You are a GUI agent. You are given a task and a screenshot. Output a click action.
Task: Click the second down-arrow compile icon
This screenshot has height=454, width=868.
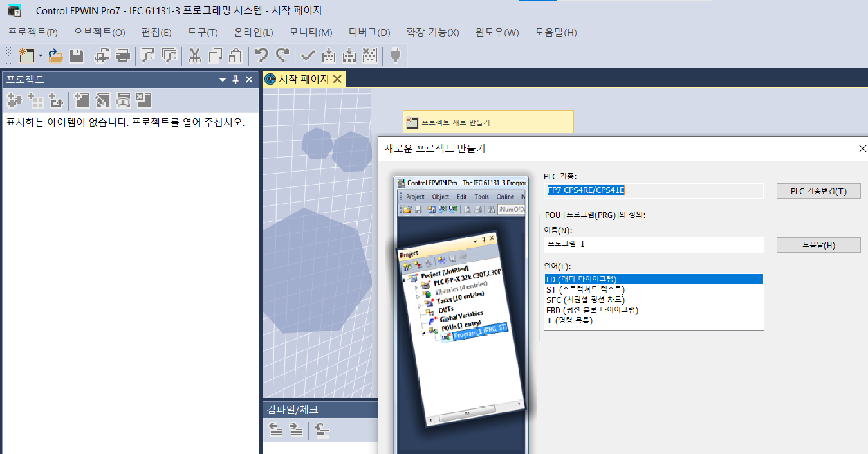coord(349,56)
